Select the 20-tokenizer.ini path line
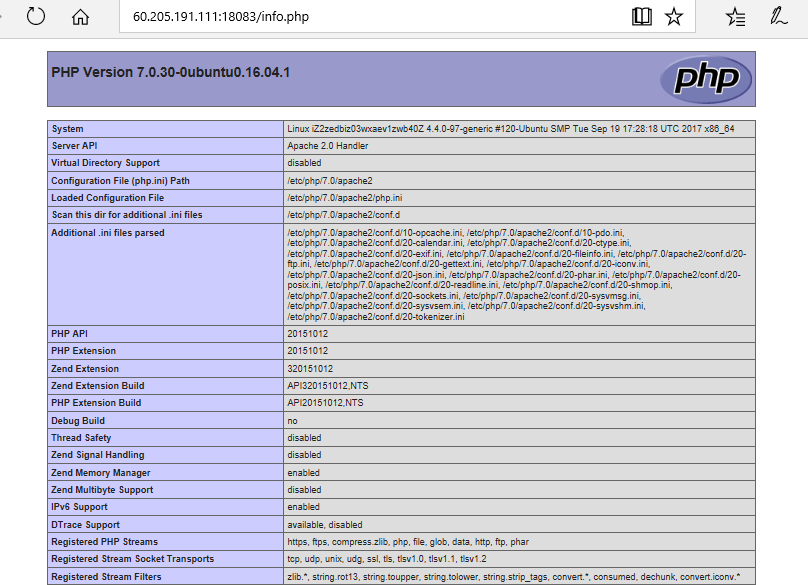Screen dimensions: 808x585 [x=376, y=317]
